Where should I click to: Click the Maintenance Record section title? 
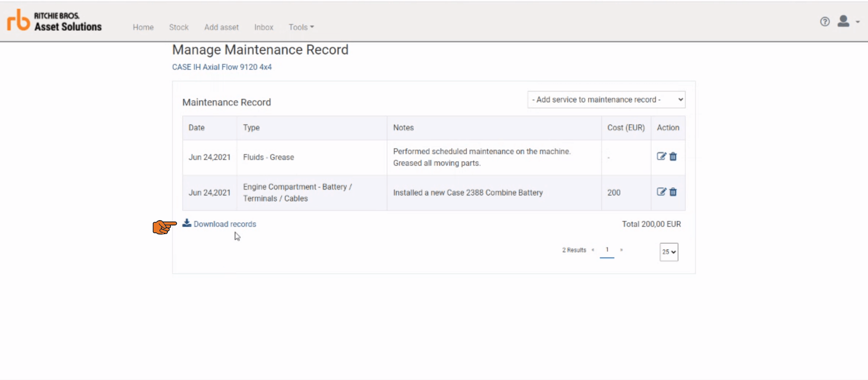pyautogui.click(x=226, y=102)
